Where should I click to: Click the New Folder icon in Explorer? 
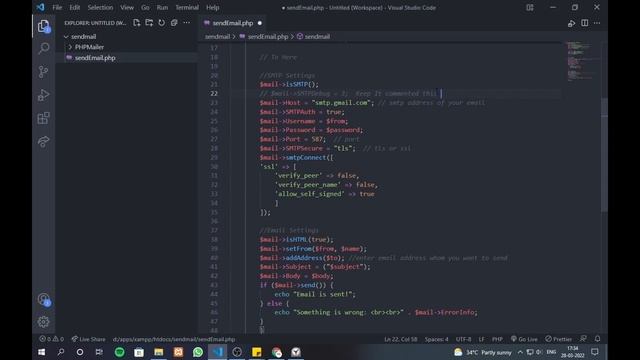pos(149,23)
